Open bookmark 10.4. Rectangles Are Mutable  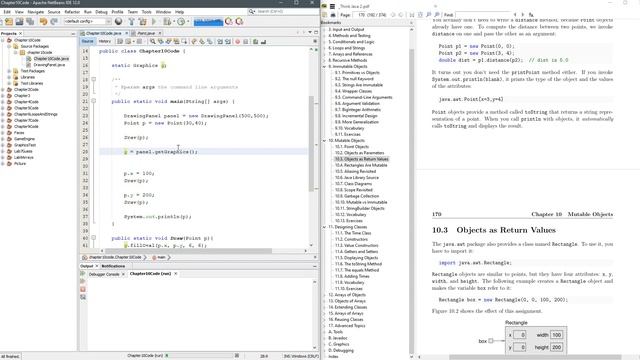(361, 165)
